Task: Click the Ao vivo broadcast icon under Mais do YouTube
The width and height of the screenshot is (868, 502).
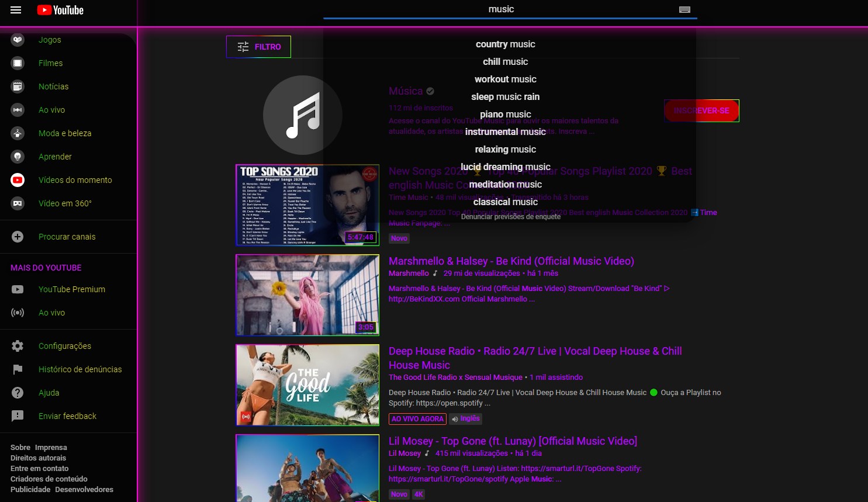Action: 18,313
